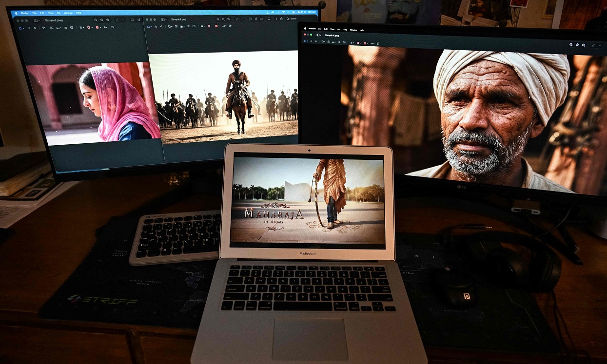The width and height of the screenshot is (607, 364).
Task: Toggle Markup pen button in Sample 4.png window
Action: tap(593, 45)
